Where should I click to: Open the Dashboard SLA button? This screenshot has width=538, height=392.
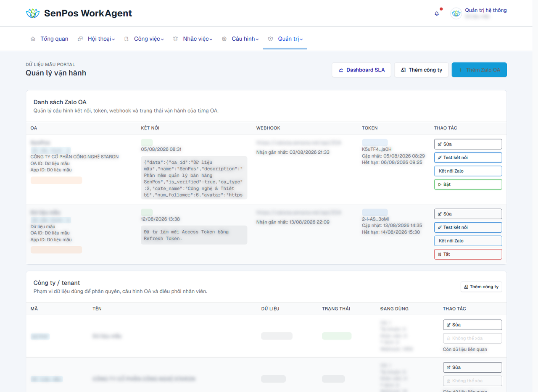pyautogui.click(x=361, y=70)
